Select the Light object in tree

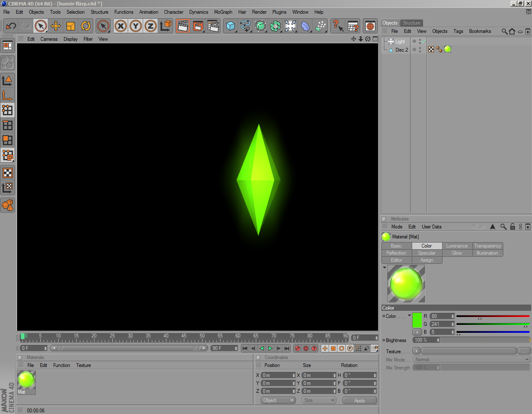[400, 42]
